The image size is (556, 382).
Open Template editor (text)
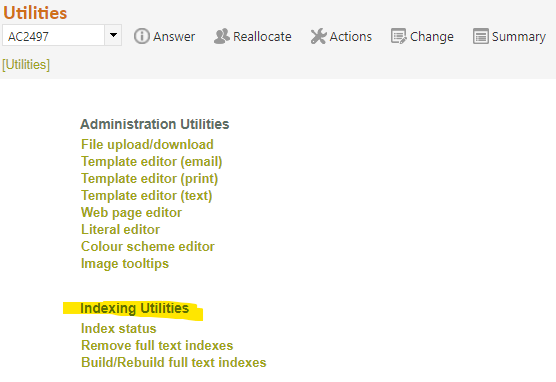click(146, 195)
